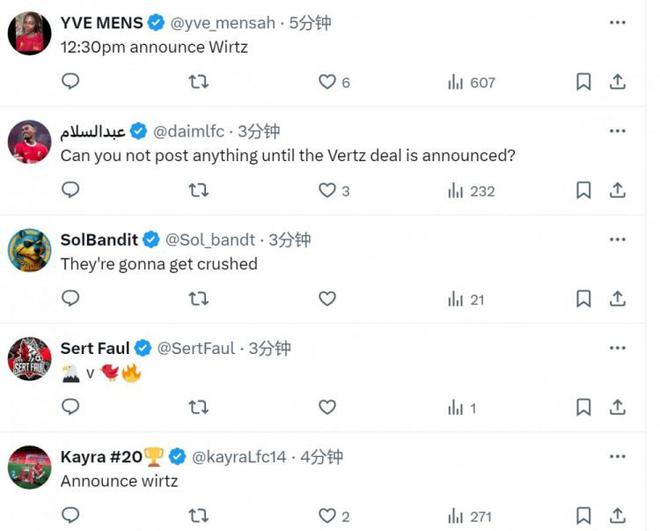
Task: Reply to YVE MENS's tweet
Action: [x=70, y=82]
